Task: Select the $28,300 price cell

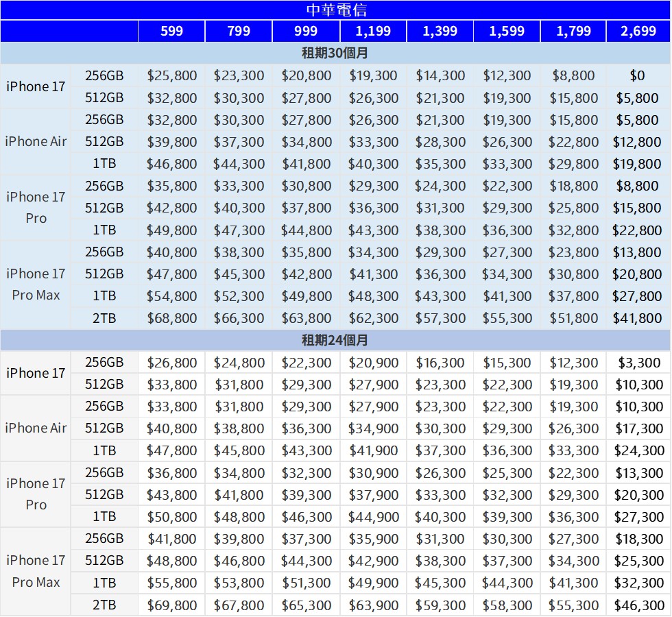Action: [x=440, y=142]
